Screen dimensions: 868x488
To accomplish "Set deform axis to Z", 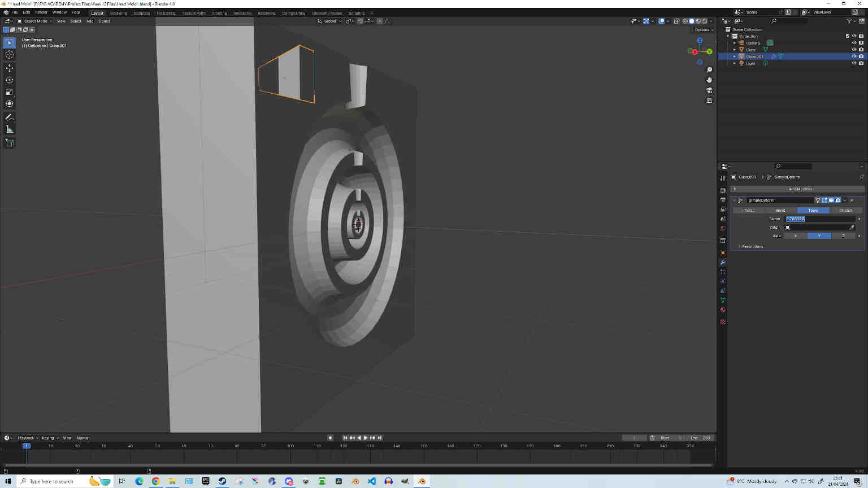I will point(843,236).
